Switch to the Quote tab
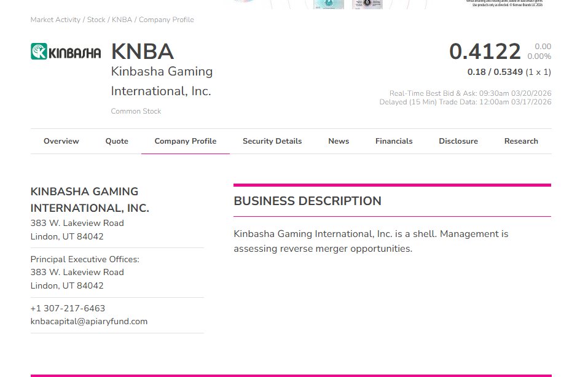Screen dimensions: 588x377 click(x=117, y=141)
